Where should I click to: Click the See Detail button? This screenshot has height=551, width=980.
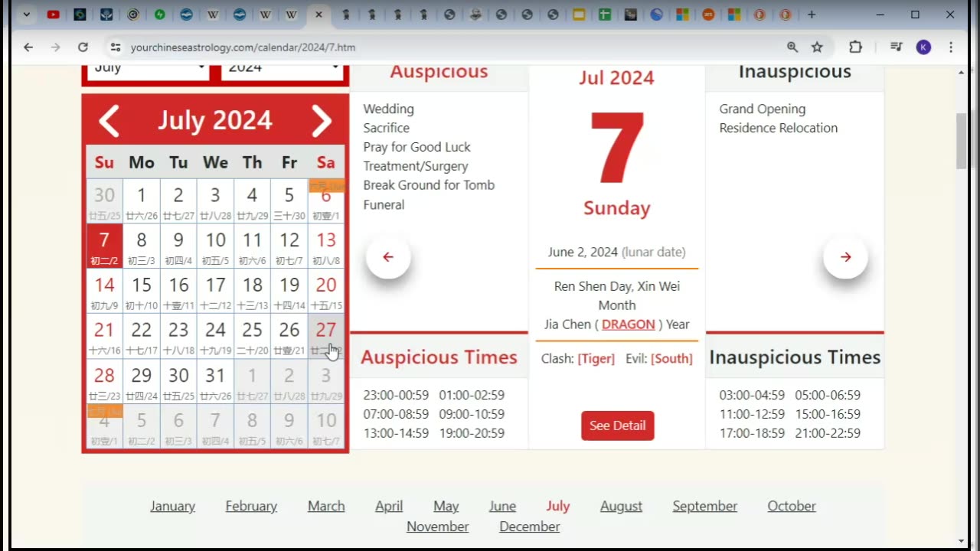617,425
